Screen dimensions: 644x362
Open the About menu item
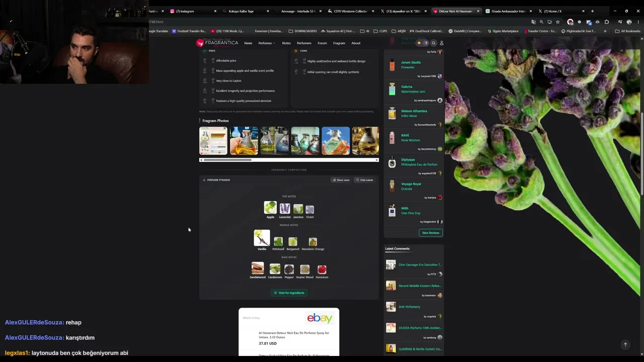click(x=356, y=43)
